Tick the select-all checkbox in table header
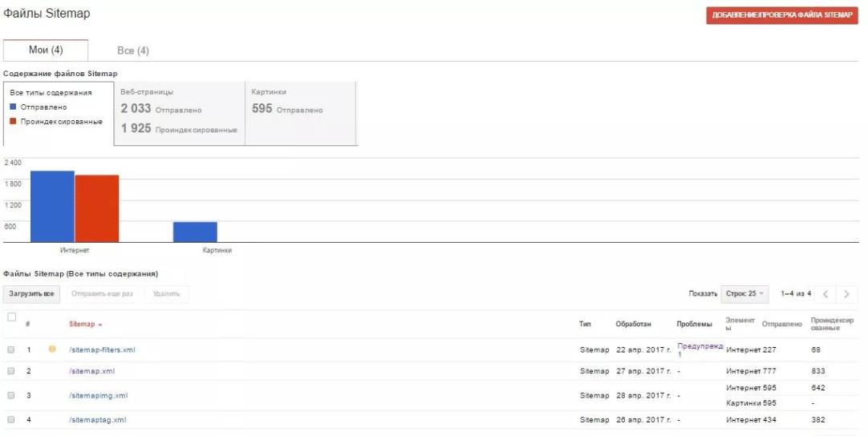Screen dimensions: 868x436 click(x=11, y=317)
